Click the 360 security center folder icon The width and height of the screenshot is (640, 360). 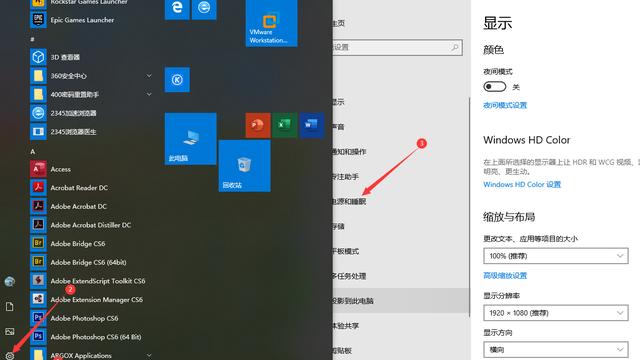(x=38, y=76)
